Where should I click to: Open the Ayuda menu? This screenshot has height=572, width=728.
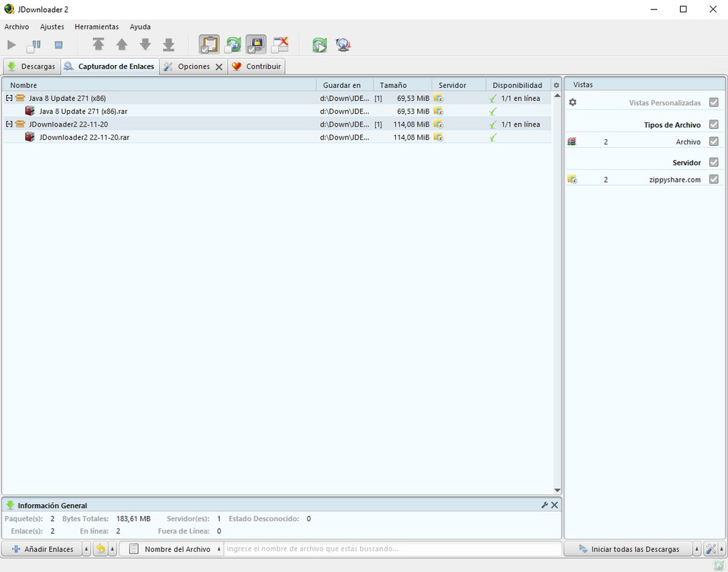[x=140, y=27]
